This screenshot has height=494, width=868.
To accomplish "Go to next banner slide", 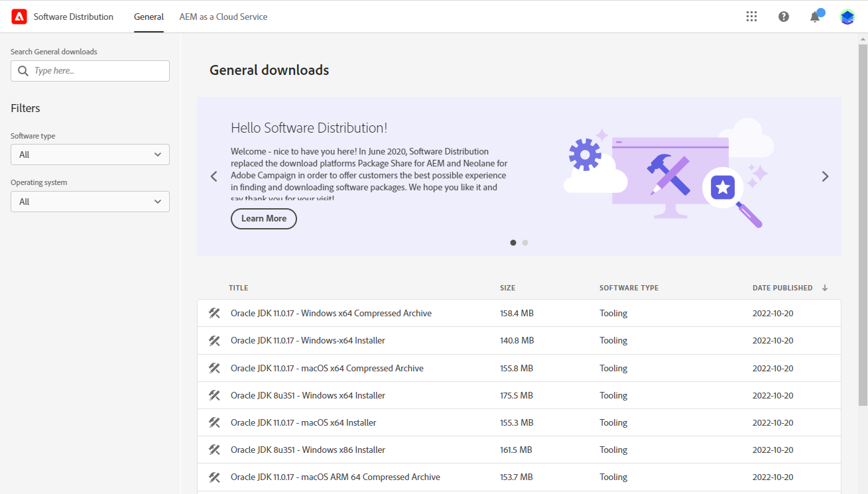I will click(825, 176).
